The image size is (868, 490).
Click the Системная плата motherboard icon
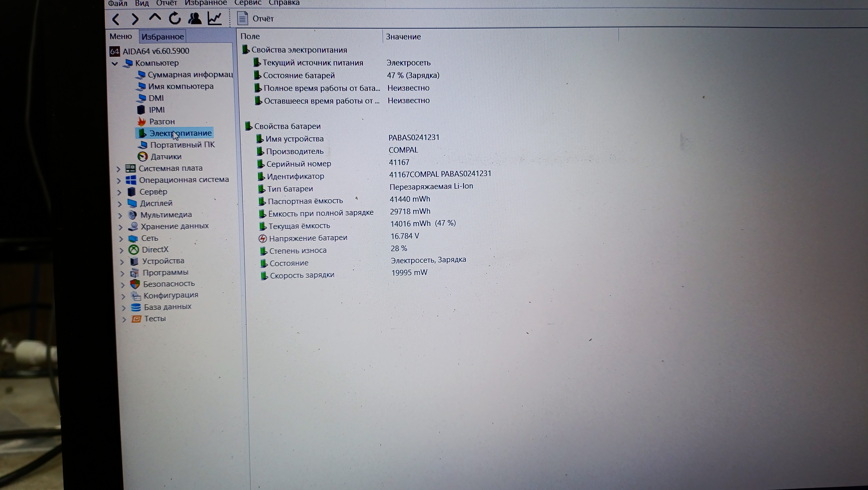pos(130,168)
